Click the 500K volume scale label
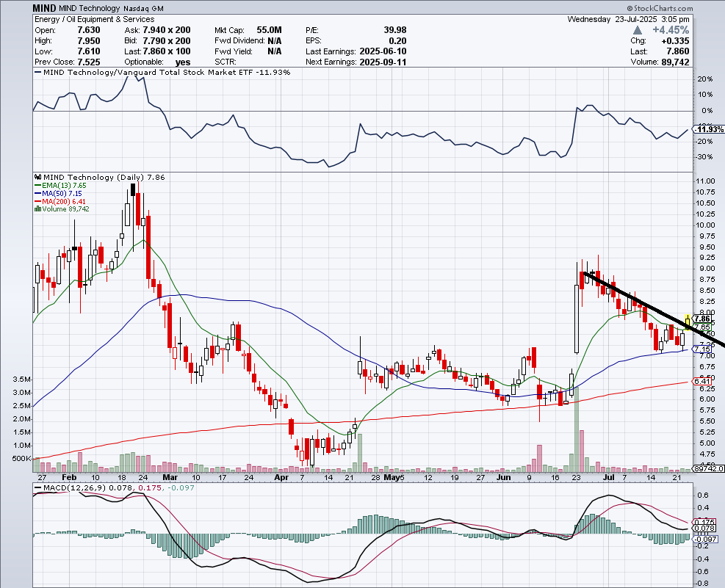Screen dimensions: 725x588 (22, 459)
